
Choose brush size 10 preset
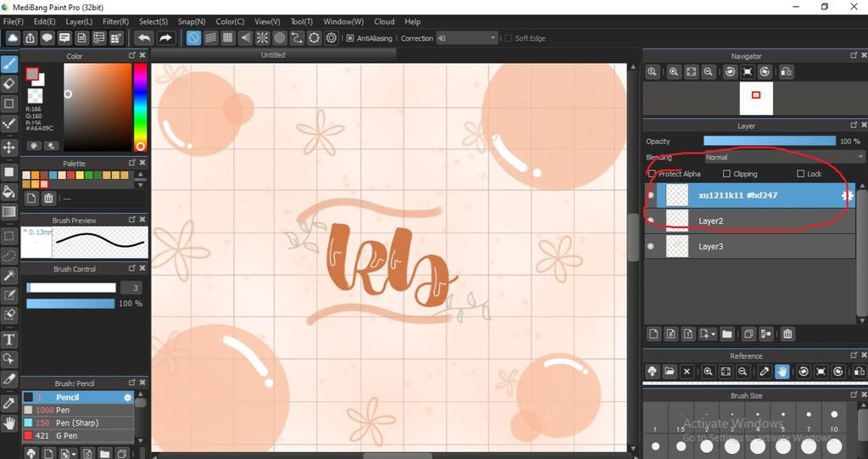(x=834, y=420)
